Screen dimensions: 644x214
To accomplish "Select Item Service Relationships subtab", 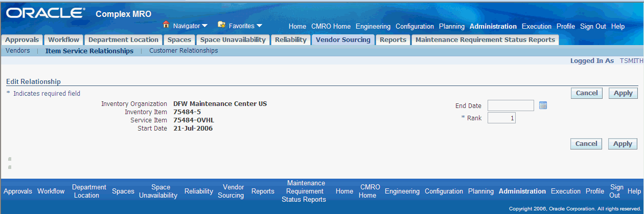I will click(89, 51).
